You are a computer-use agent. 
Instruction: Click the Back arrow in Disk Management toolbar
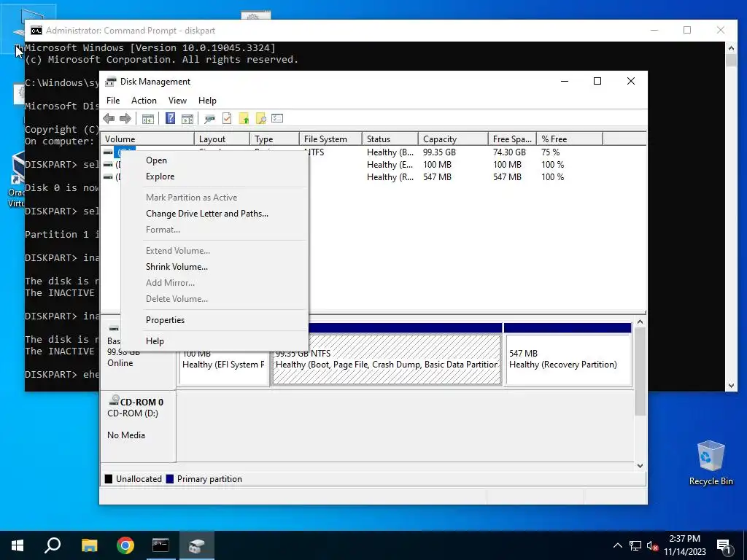pyautogui.click(x=109, y=119)
